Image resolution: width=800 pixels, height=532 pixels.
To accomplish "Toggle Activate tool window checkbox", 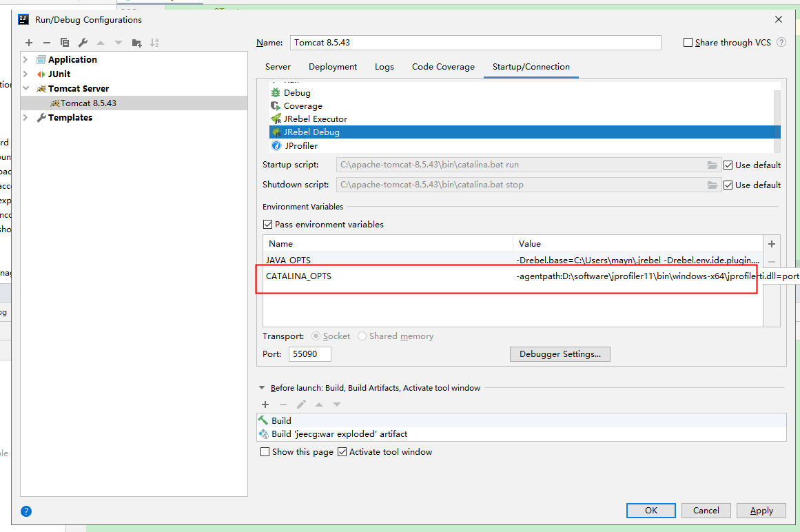I will tap(342, 452).
